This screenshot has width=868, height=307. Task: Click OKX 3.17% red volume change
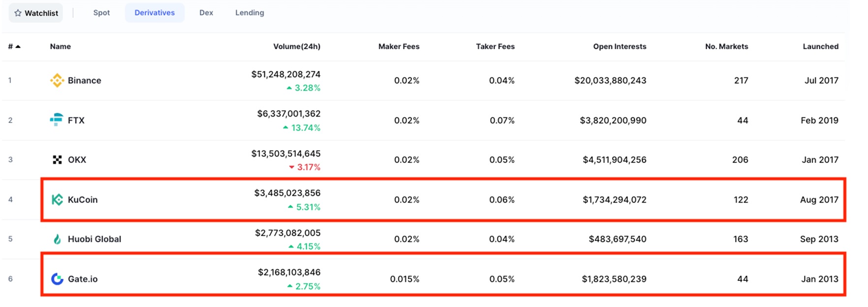305,167
